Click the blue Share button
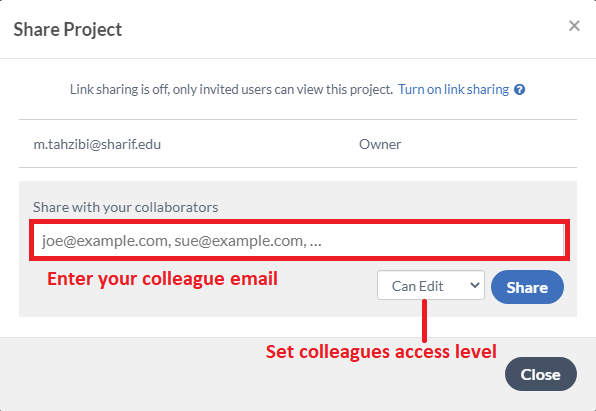The width and height of the screenshot is (596, 411). tap(527, 287)
